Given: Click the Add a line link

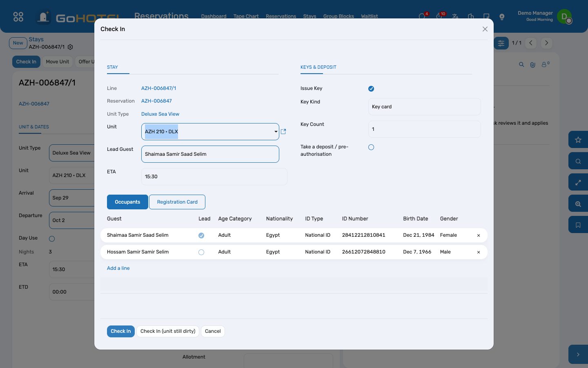Looking at the screenshot, I should pyautogui.click(x=118, y=268).
